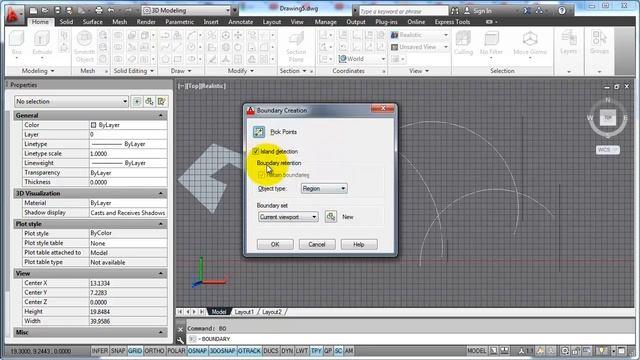640x360 pixels.
Task: Toggle 3DOSNAP in status bar
Action: (222, 351)
